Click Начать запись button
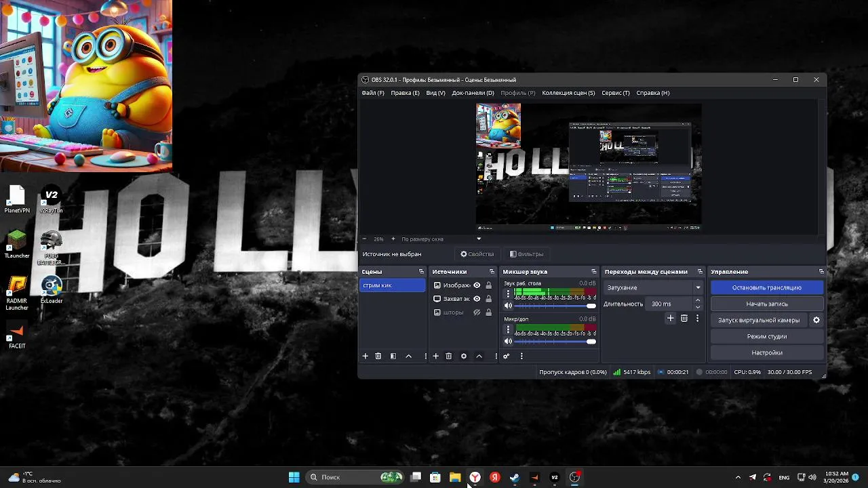Image resolution: width=868 pixels, height=488 pixels. coord(767,304)
